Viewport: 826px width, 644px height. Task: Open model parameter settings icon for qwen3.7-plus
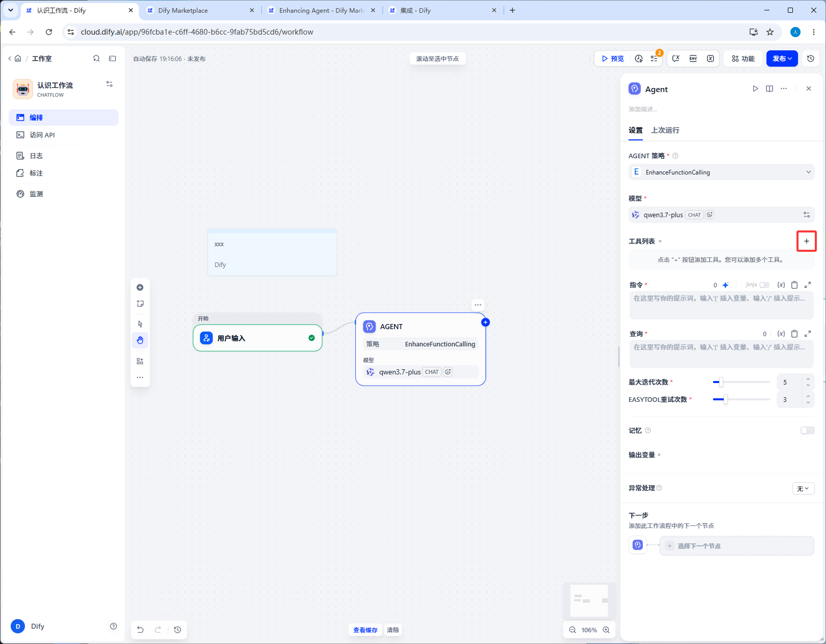[807, 215]
